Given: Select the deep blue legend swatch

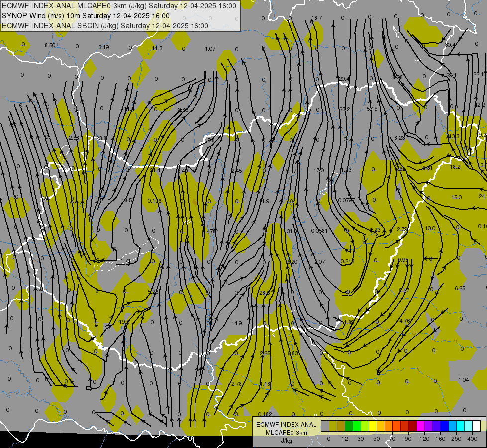Looking at the screenshot, I should (x=444, y=426).
